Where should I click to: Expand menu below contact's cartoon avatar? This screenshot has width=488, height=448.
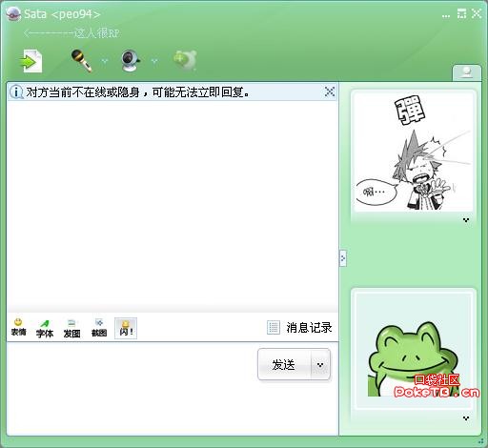(x=466, y=220)
